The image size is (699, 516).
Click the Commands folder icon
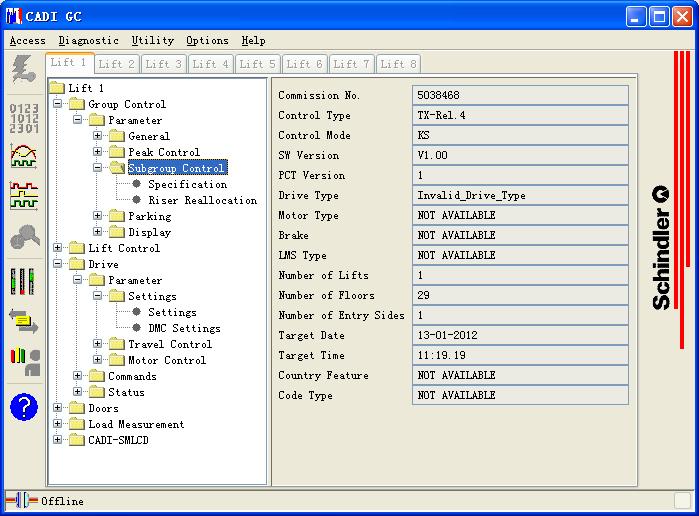97,376
